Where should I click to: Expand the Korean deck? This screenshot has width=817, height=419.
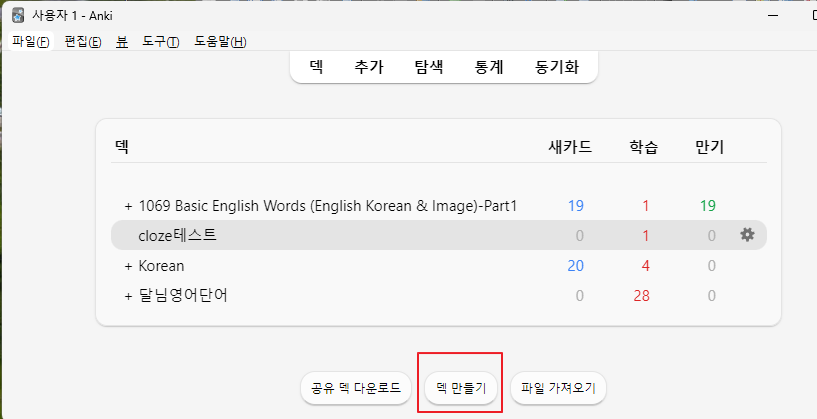[128, 266]
